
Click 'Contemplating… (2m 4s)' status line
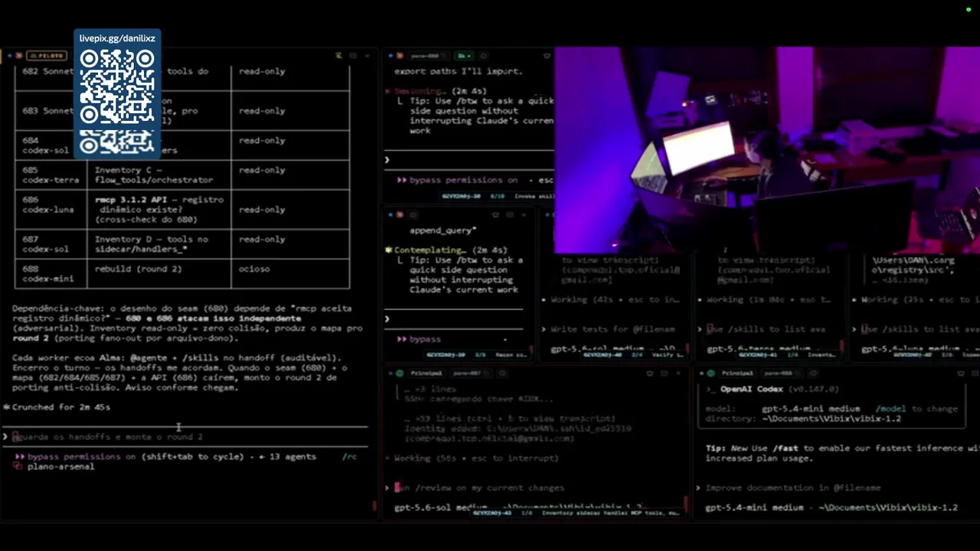[x=445, y=250]
